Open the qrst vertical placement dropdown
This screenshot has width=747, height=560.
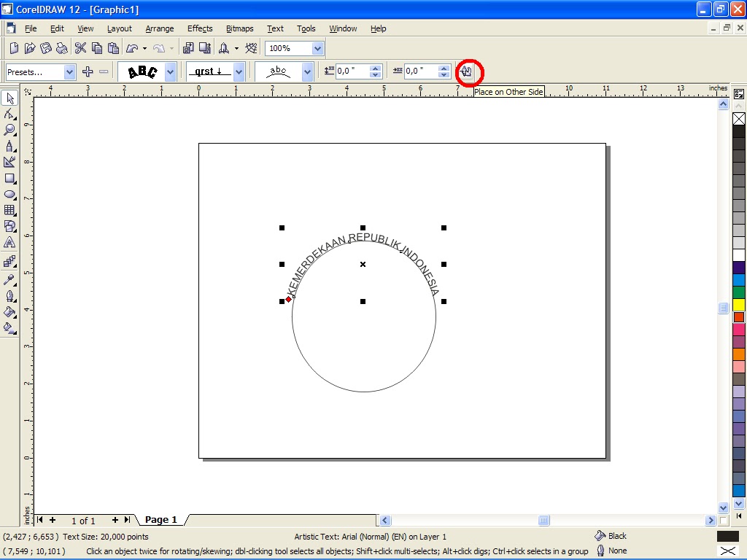[x=239, y=72]
